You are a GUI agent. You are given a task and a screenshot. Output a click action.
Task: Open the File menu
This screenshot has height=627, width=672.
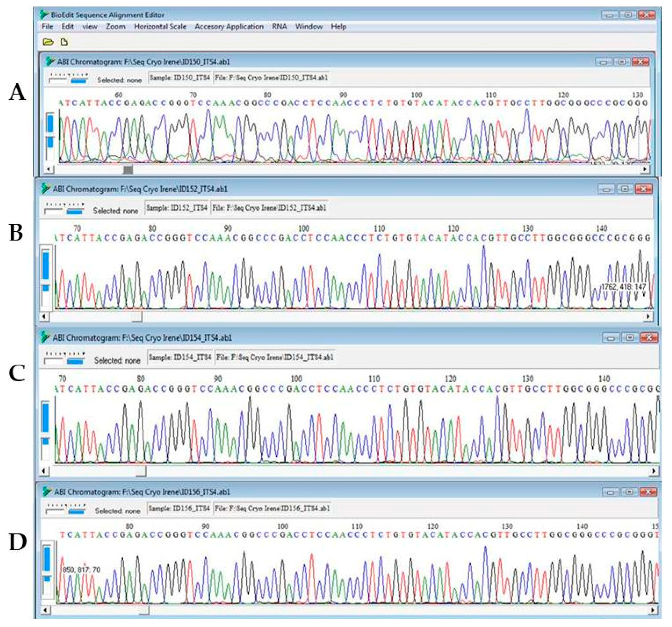tap(47, 26)
